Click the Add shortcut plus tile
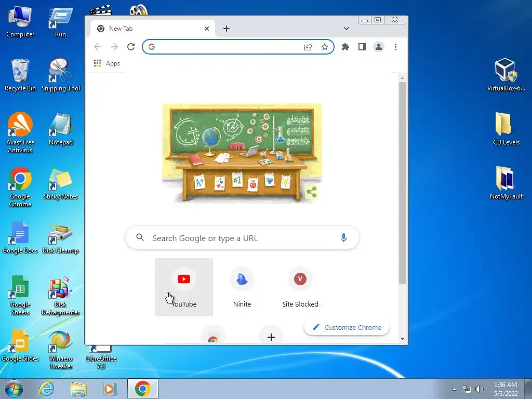Screen dimensions: 532x399 (x=271, y=337)
